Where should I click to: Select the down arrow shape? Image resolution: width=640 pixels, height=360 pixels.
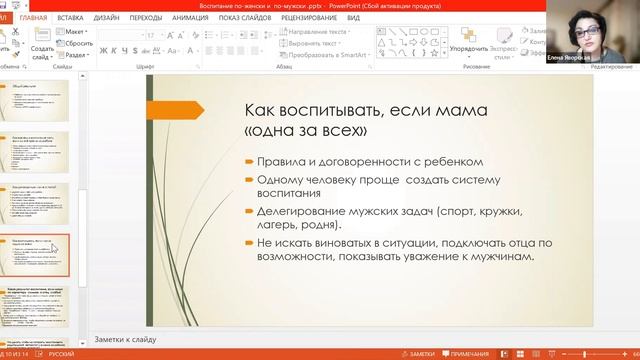tap(424, 42)
